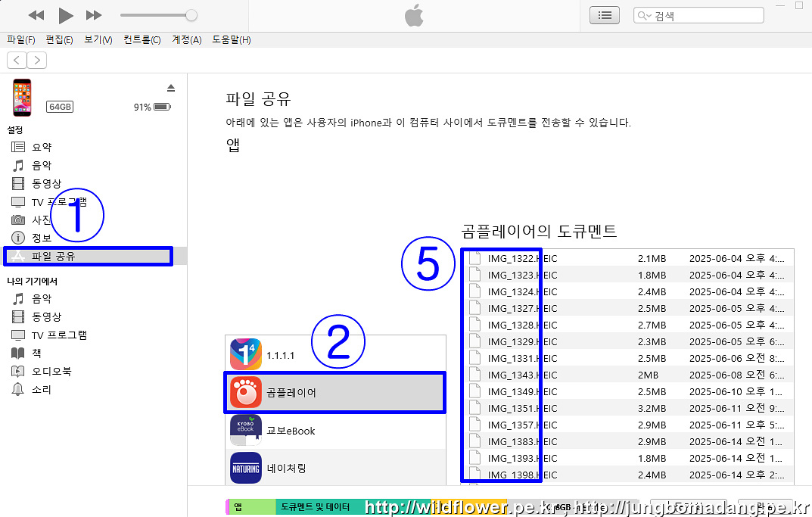
Task: Select file IMG_1343.HEIC
Action: coord(522,375)
